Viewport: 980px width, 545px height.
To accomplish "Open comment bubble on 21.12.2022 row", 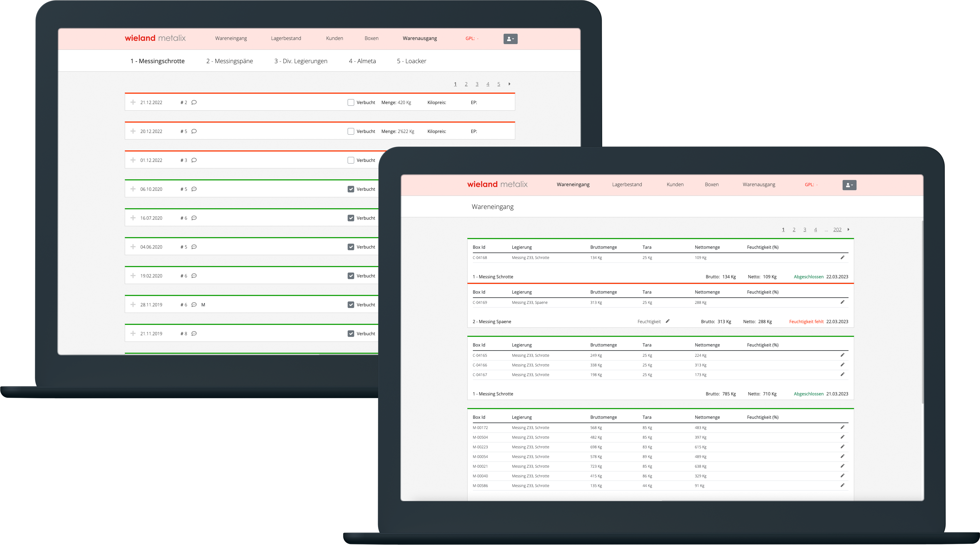I will click(194, 102).
